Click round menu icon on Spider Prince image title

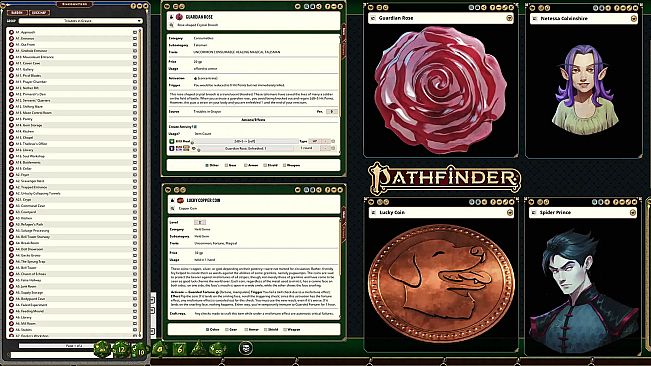tap(633, 212)
